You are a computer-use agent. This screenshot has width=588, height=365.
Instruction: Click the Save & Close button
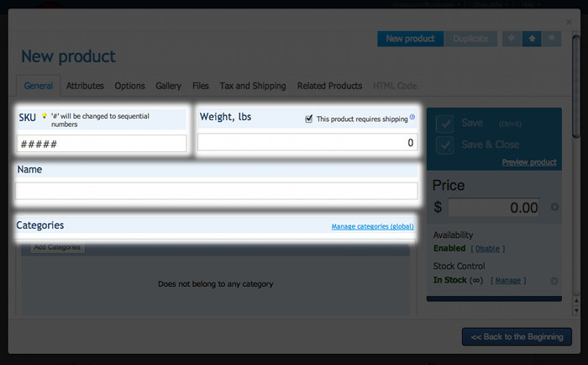click(x=445, y=144)
